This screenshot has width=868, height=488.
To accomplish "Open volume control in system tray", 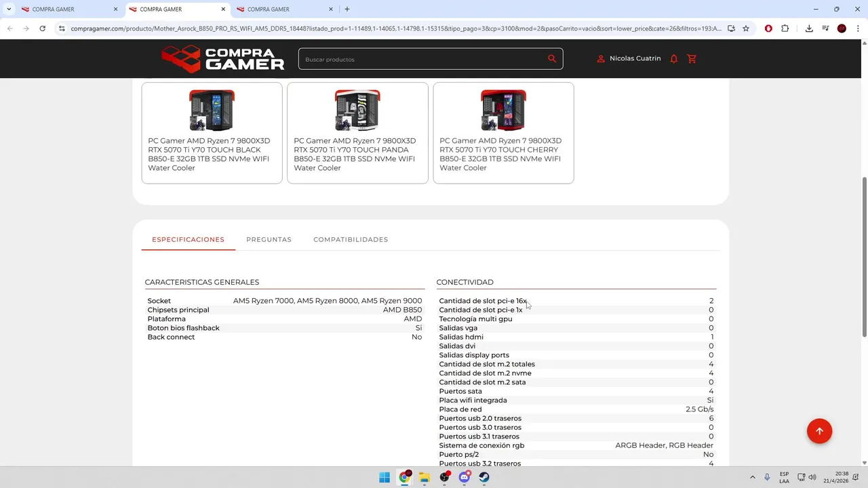I will pos(812,477).
